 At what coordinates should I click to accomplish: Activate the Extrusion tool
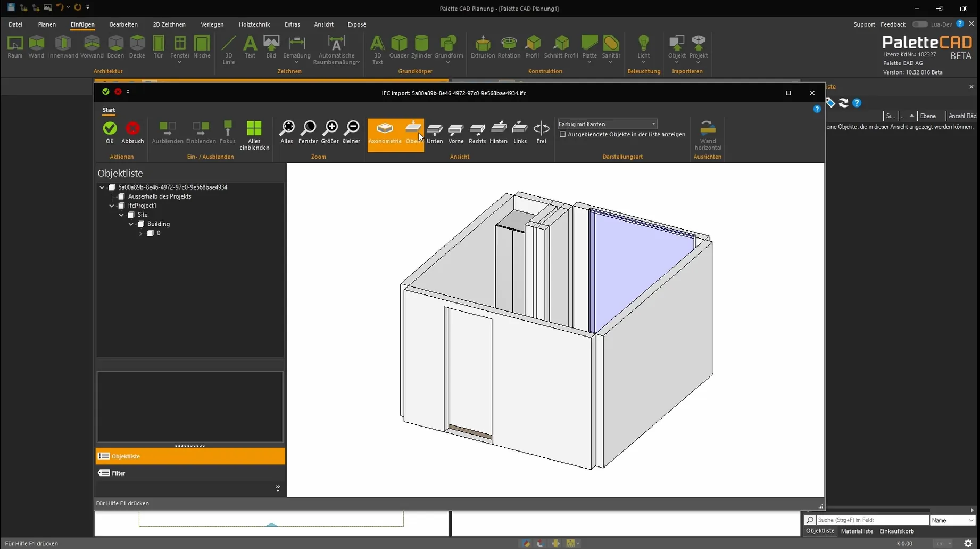click(483, 48)
